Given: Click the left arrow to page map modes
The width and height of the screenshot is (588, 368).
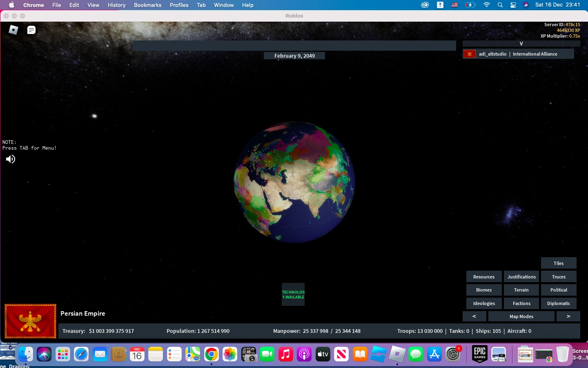Looking at the screenshot, I should [x=474, y=316].
